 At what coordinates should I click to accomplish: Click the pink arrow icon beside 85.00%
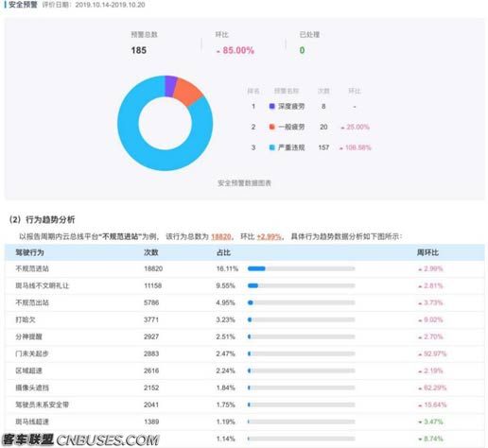[218, 51]
